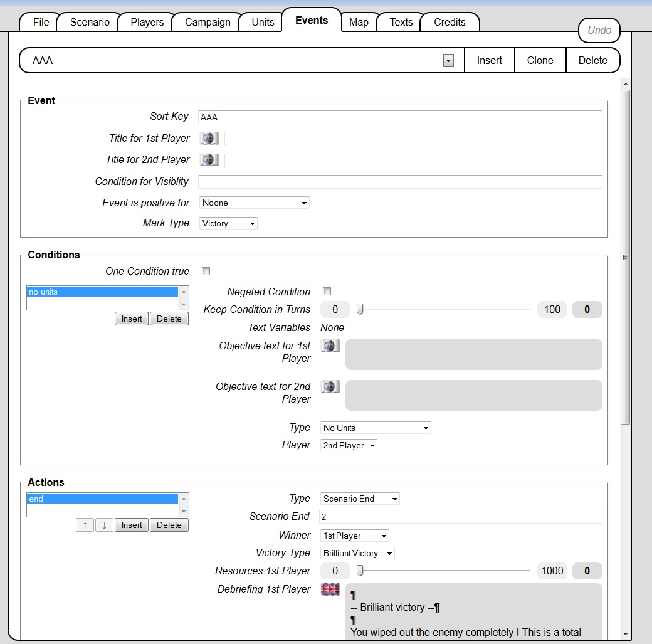This screenshot has width=652, height=644.
Task: Click the Condition for Visiblity input field
Action: 400,182
